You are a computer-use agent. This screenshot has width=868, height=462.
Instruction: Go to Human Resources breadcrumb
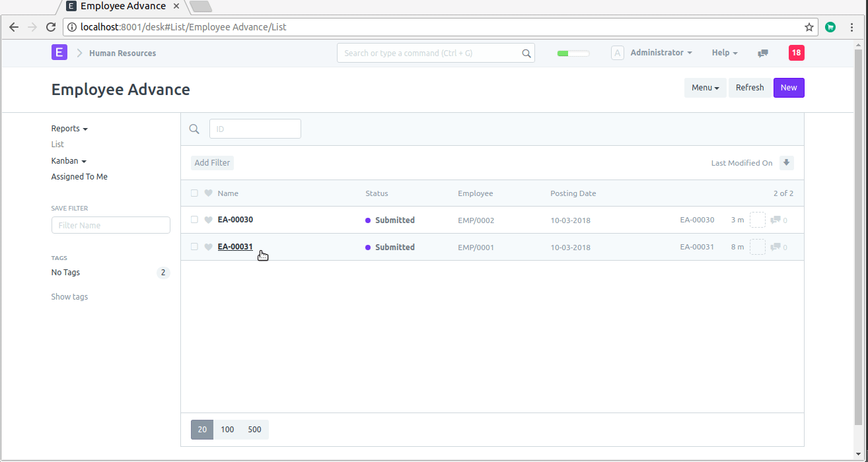pos(123,53)
